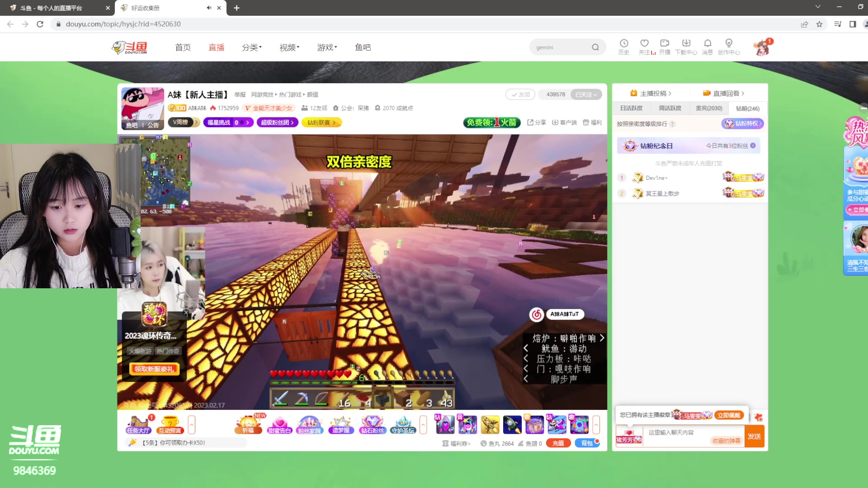Image resolution: width=868 pixels, height=488 pixels.
Task: Click the 祈福 lantern icon
Action: [x=248, y=425]
